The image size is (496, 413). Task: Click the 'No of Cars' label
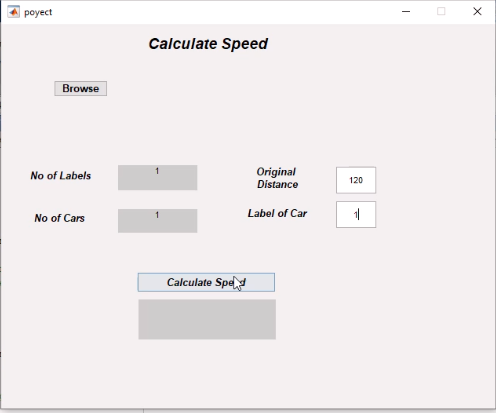(x=60, y=218)
